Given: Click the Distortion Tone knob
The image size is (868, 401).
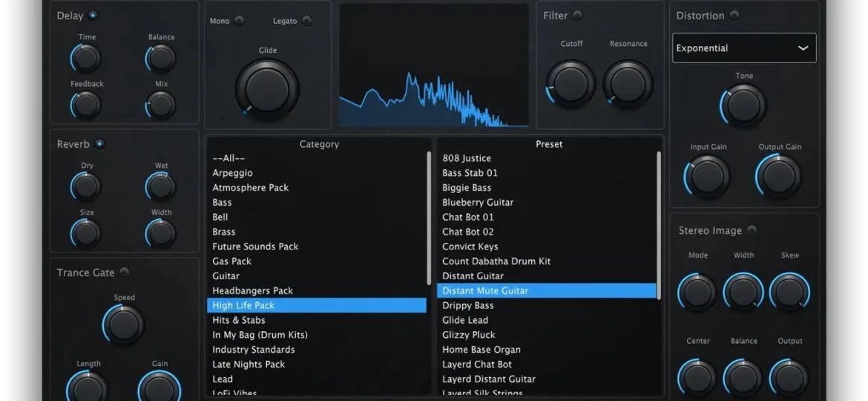Looking at the screenshot, I should point(743,105).
